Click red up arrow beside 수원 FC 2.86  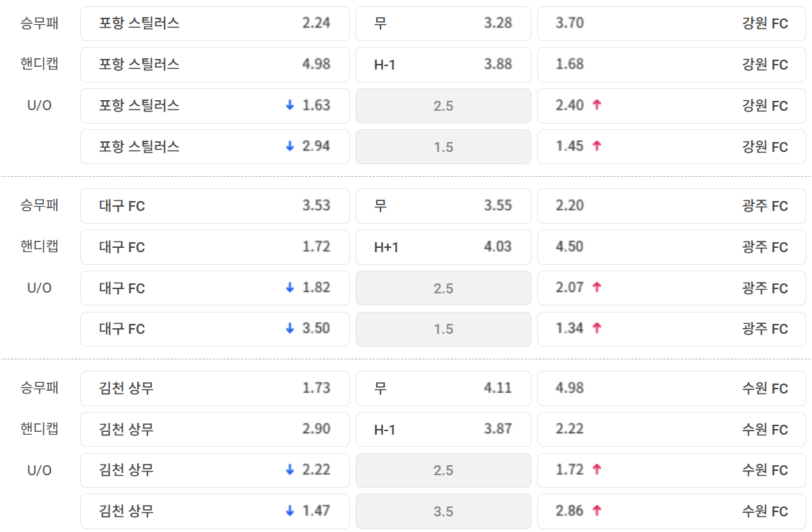click(597, 511)
